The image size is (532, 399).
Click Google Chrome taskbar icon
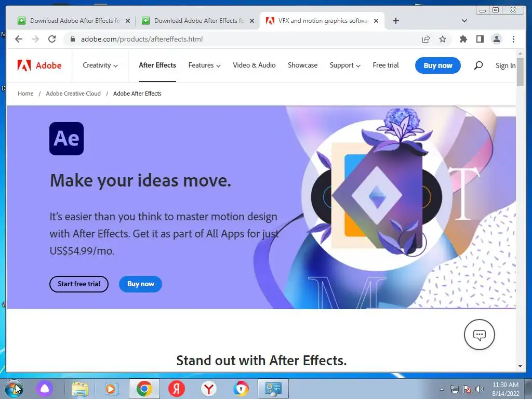tap(144, 389)
